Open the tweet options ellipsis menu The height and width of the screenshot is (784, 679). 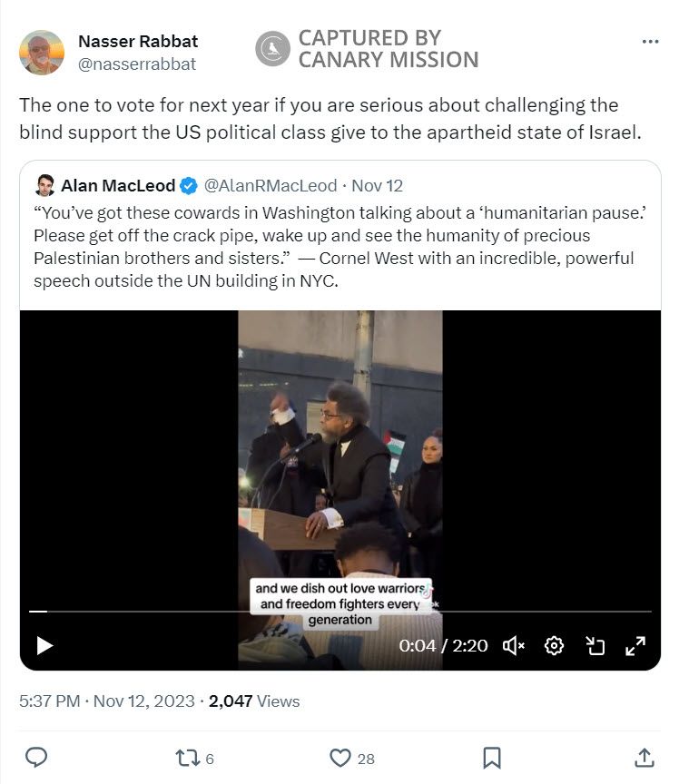pos(650,40)
